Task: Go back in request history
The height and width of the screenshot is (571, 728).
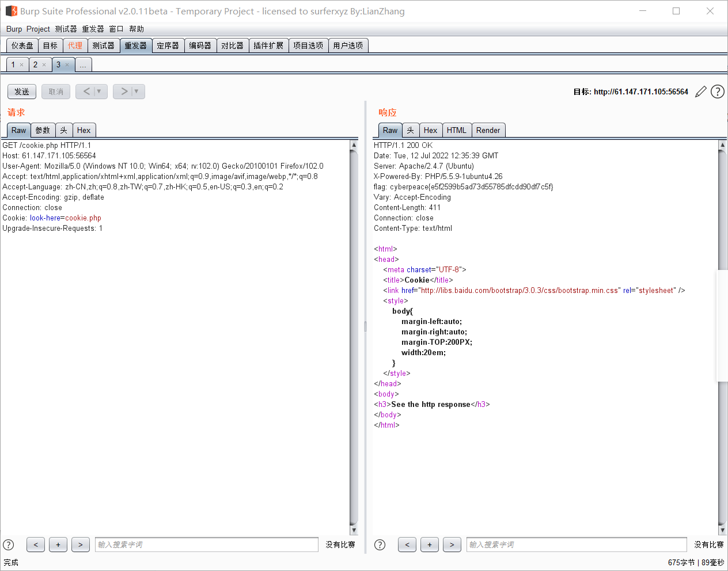Action: coord(86,92)
